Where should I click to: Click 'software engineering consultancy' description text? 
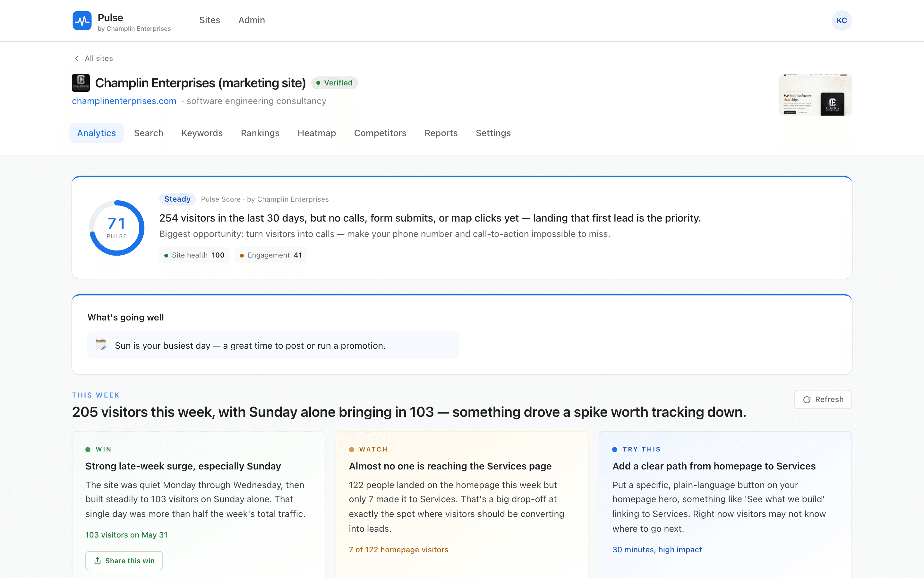pyautogui.click(x=256, y=101)
